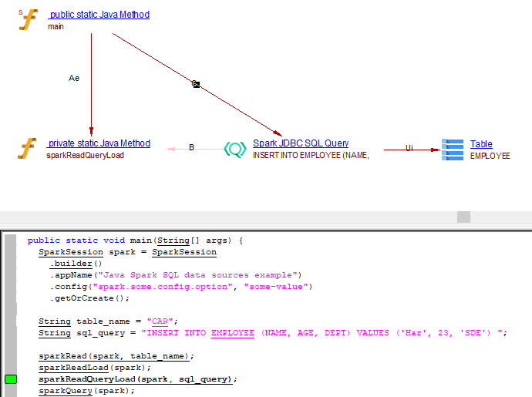
Task: Click the underlined EMPLOYEE in sql_query string
Action: [x=232, y=333]
